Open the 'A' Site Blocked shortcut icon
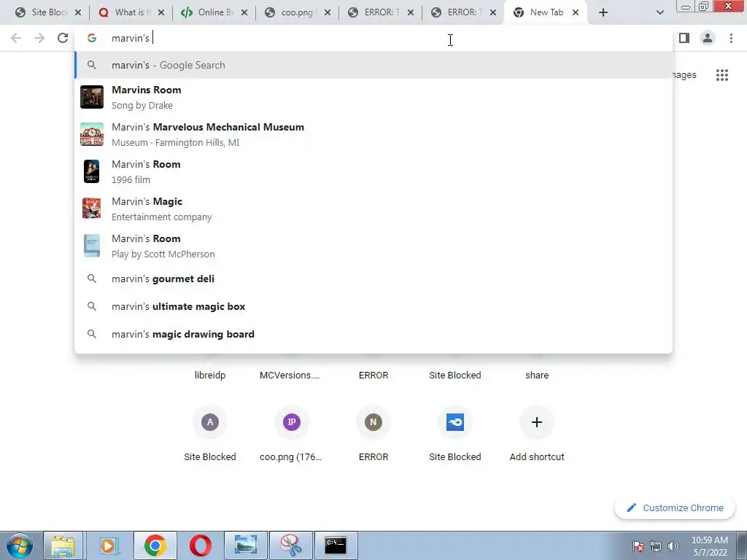Viewport: 747px width, 560px height. click(x=210, y=422)
